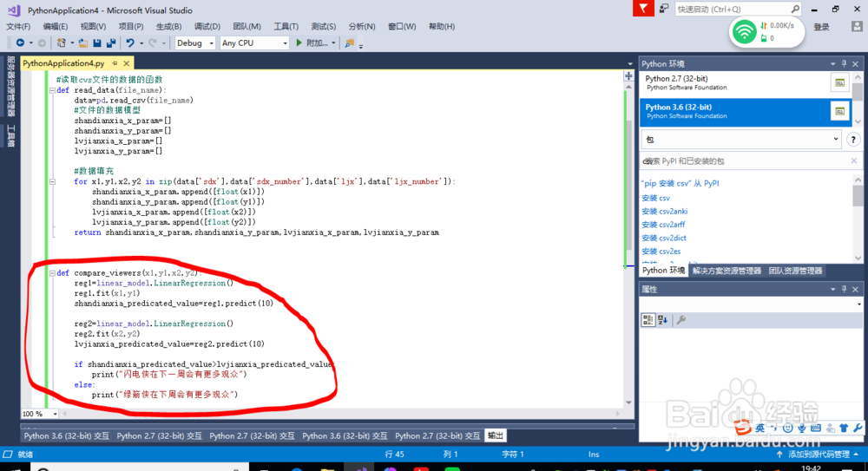
Task: Switch to the 输出 tab
Action: tap(495, 435)
